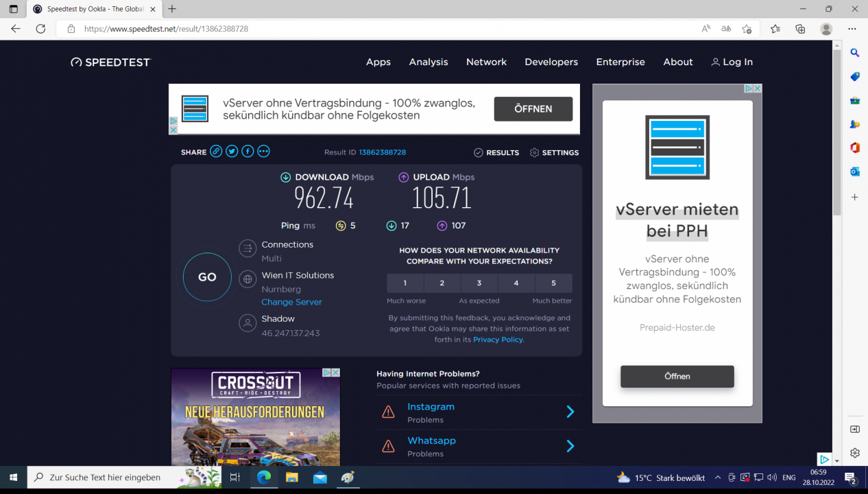Open Edge sidebar shopping tag icon
Viewport: 868px width, 494px height.
click(855, 77)
